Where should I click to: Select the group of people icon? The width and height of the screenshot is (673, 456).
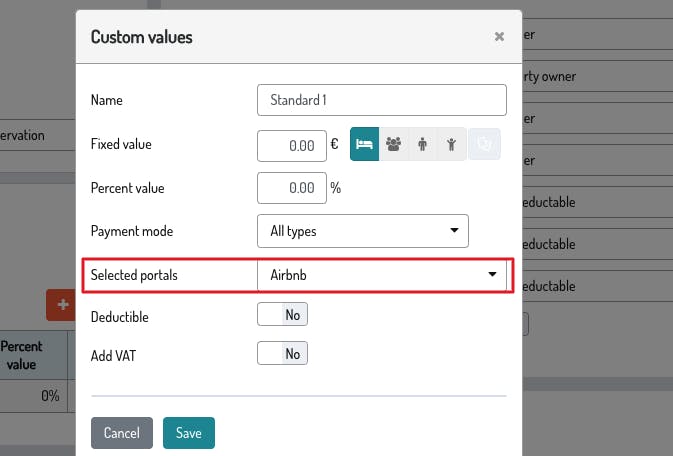[393, 145]
